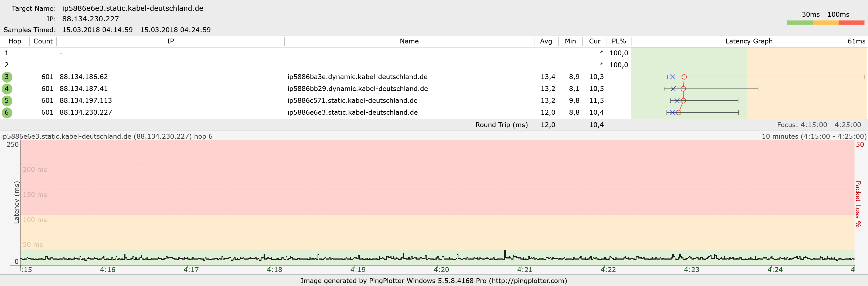Click the 4:18 tick on time axis

coord(275,270)
